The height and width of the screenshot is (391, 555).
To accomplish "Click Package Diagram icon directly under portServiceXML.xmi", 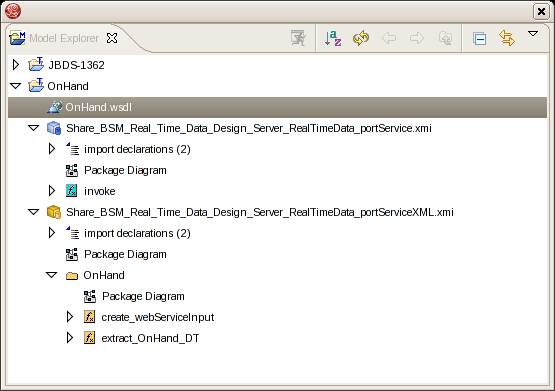I will 72,254.
